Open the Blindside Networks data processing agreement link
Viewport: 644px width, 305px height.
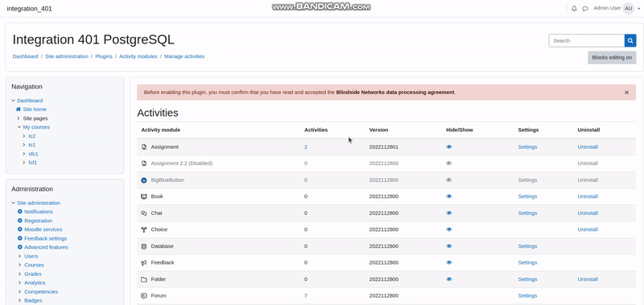(x=395, y=93)
